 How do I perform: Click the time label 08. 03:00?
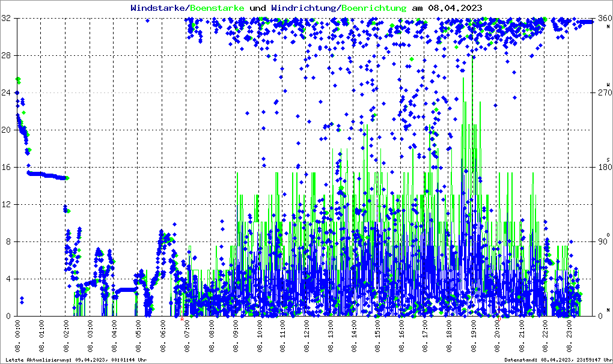[90, 336]
